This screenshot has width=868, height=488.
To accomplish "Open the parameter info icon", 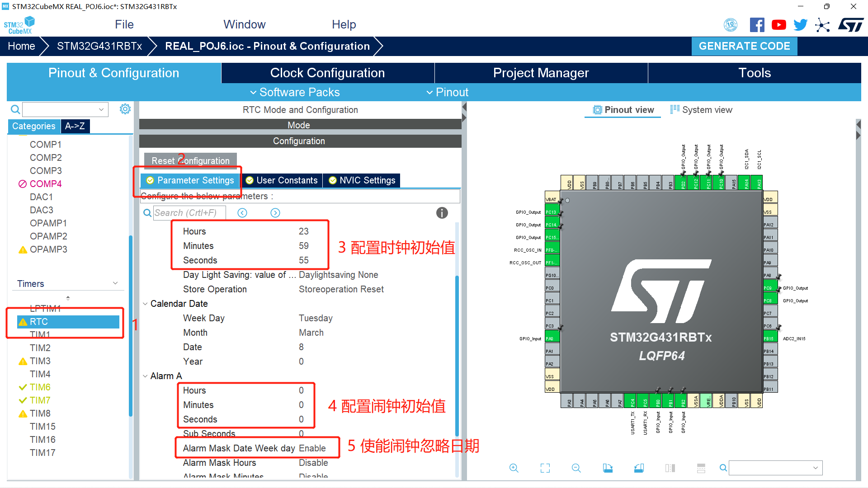I will point(442,213).
